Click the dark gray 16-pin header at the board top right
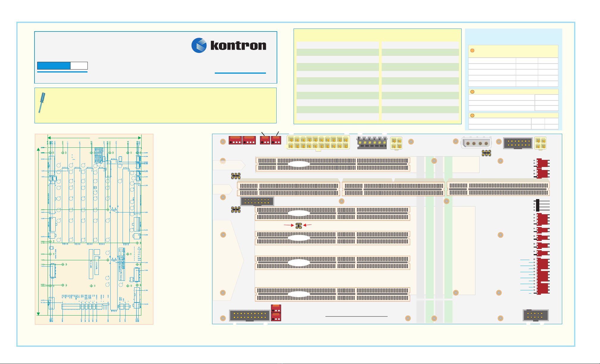Image resolution: width=600 pixels, height=364 pixels. (518, 143)
